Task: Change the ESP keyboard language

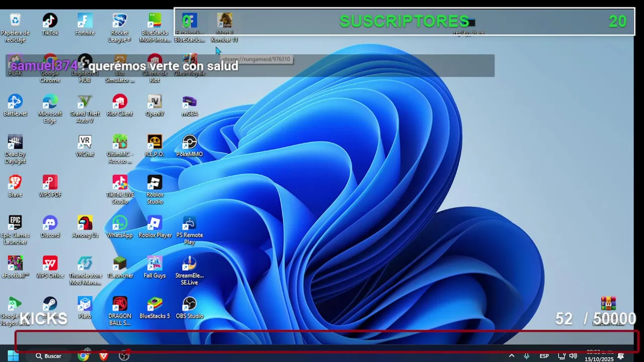Action: tap(544, 356)
